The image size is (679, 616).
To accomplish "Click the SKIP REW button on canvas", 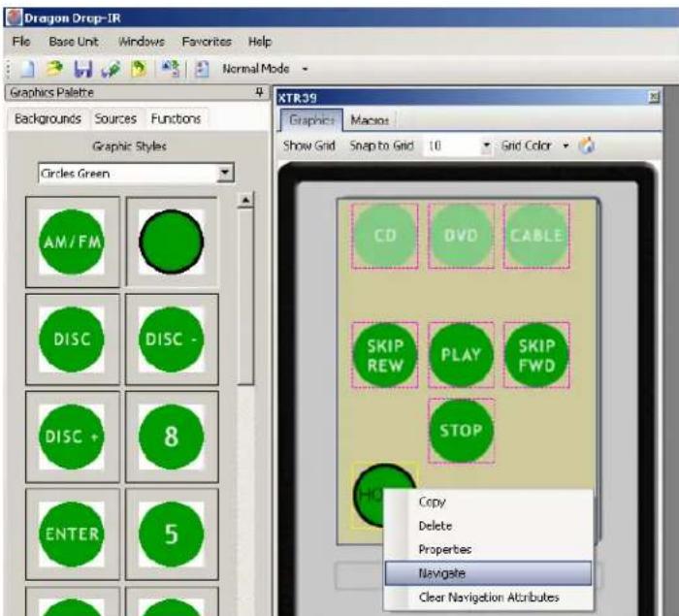I will pos(385,355).
